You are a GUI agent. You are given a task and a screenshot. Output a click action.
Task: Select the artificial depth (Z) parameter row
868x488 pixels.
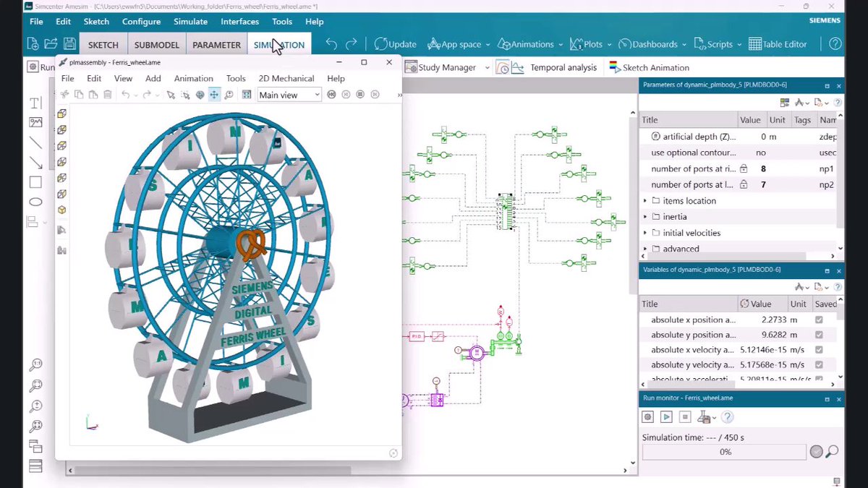(x=739, y=137)
